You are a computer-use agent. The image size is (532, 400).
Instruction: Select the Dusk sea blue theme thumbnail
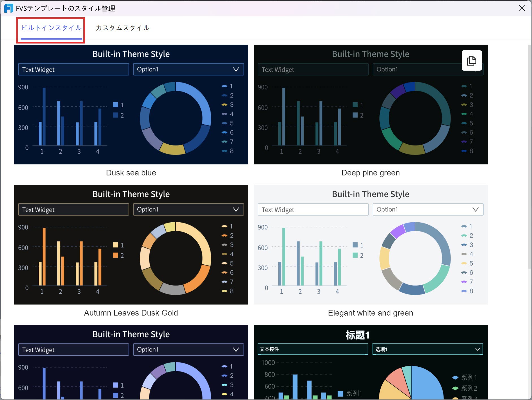(x=131, y=105)
